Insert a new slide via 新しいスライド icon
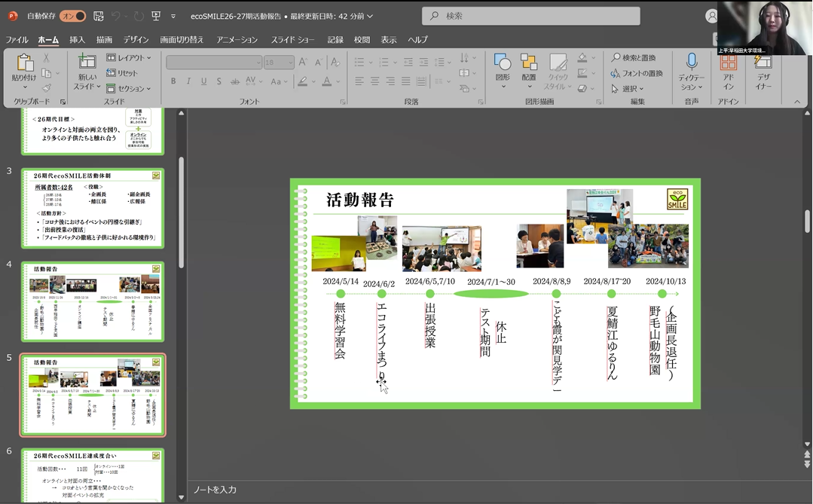 (x=87, y=62)
